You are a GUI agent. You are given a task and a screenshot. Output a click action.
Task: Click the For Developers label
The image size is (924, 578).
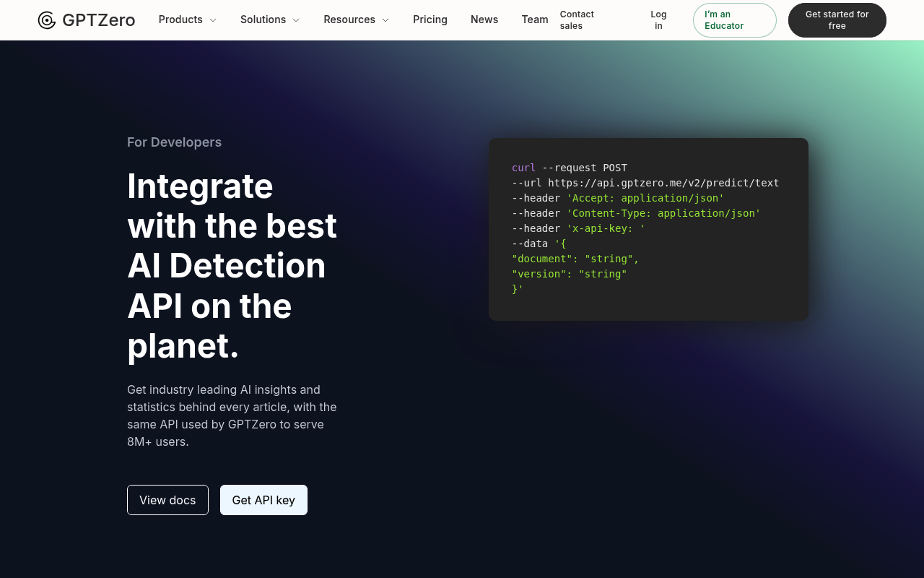(x=174, y=142)
